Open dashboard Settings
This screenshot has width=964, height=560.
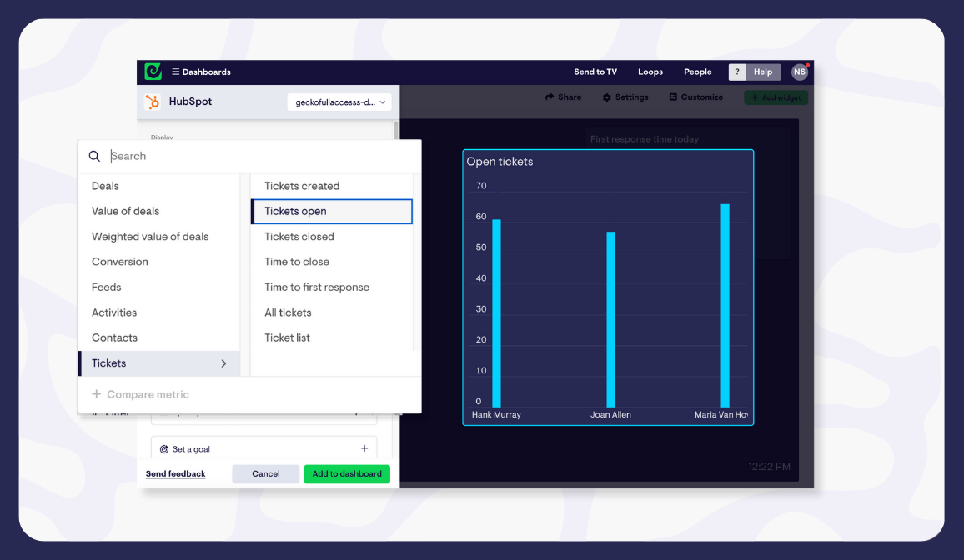click(x=625, y=97)
